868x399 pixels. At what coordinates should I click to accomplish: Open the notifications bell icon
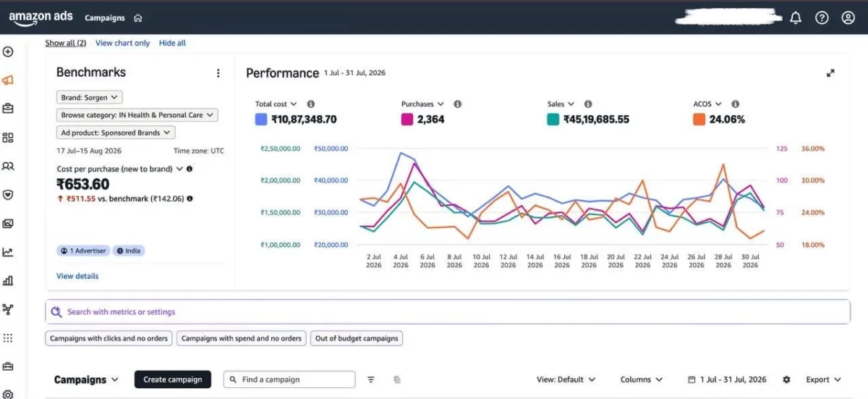click(796, 18)
